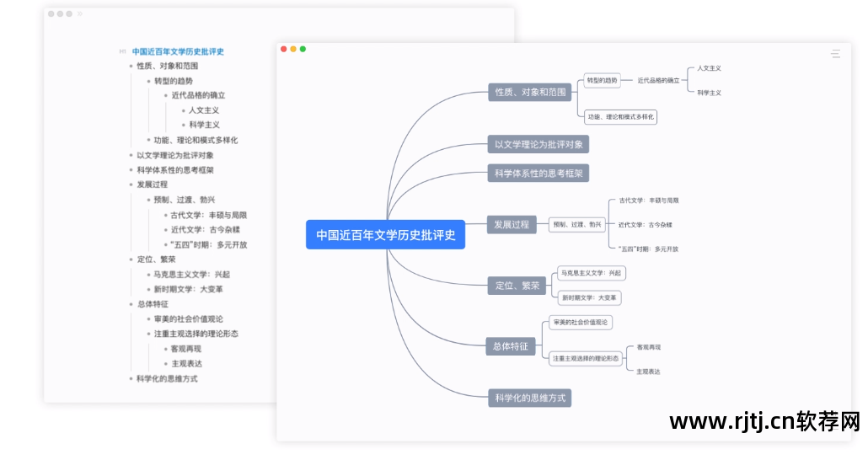Select 预制、过渡、勃兴 row in outline window
The height and width of the screenshot is (460, 868).
coord(185,200)
